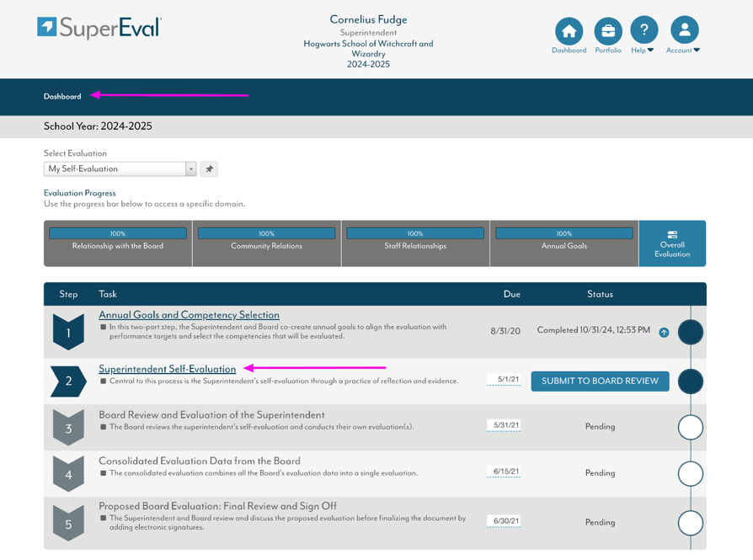This screenshot has height=560, width=753.
Task: Click the empty timeline circle for step 5
Action: (x=691, y=523)
